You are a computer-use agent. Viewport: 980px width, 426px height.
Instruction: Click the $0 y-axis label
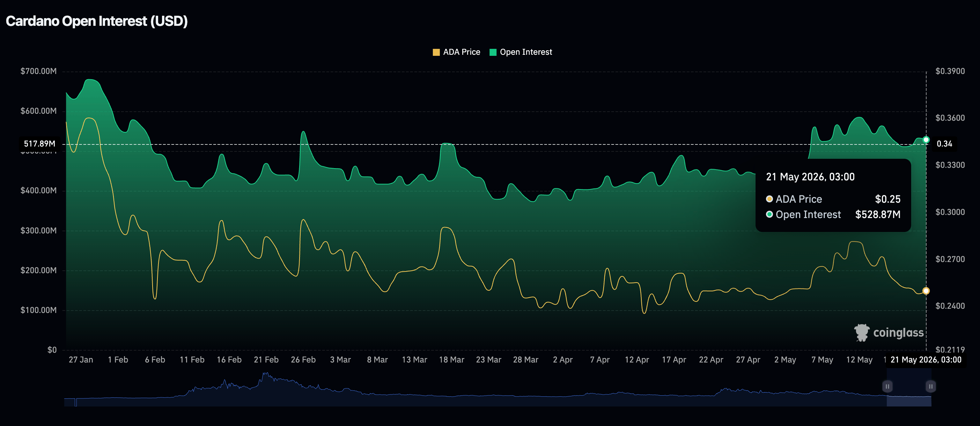[x=52, y=350]
